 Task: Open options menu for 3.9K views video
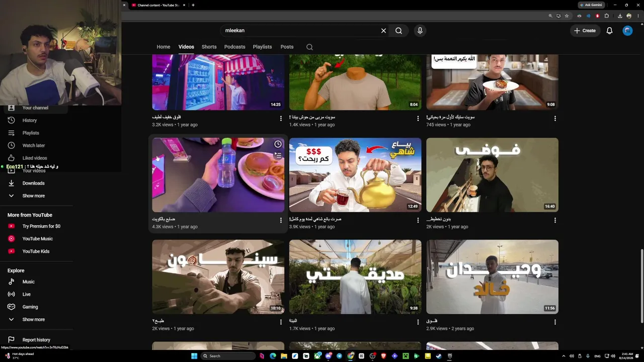[418, 220]
